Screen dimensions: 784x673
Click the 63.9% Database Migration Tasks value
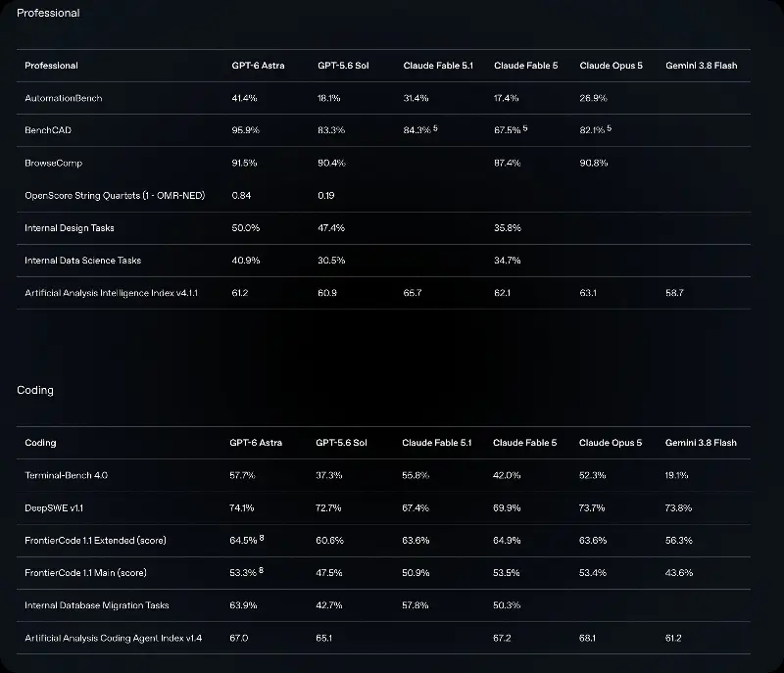[x=243, y=605]
